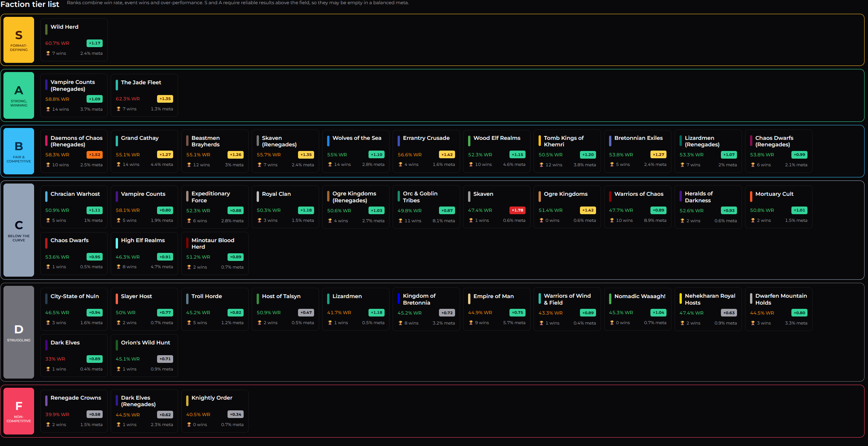Image resolution: width=868 pixels, height=446 pixels.
Task: Click the ×0.63 badge on Nehekharan Royal Hosts
Action: click(x=729, y=313)
